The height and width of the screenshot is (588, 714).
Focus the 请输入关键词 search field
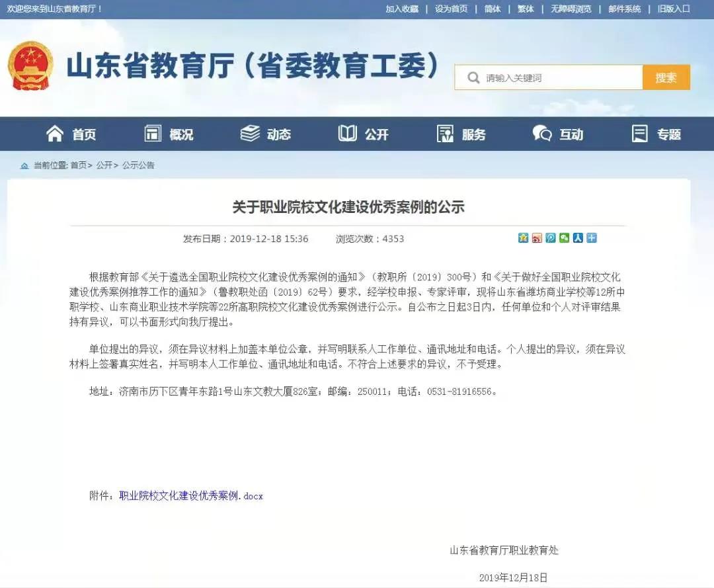tap(555, 78)
